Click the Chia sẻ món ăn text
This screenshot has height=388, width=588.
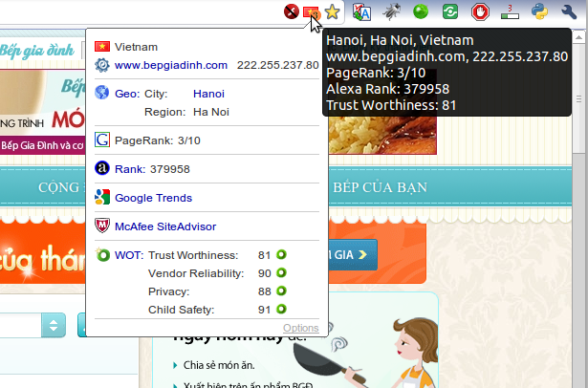(x=219, y=365)
